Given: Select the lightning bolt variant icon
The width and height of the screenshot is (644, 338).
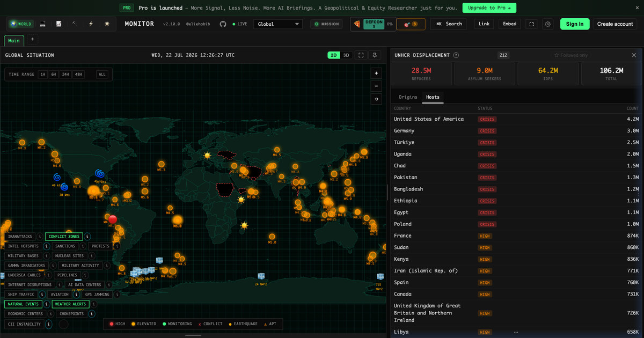Looking at the screenshot, I should tap(91, 24).
